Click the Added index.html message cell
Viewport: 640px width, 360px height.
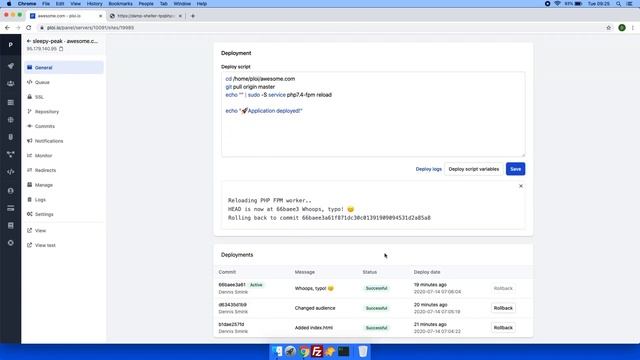(x=313, y=328)
